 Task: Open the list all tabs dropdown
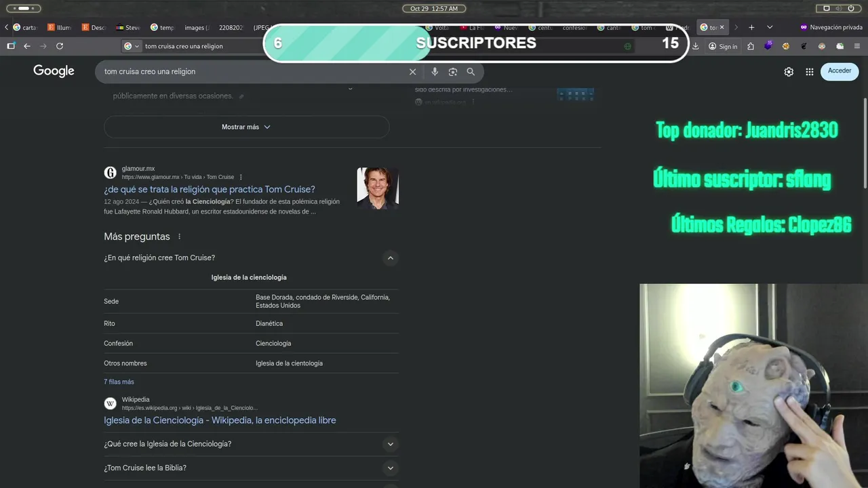770,27
